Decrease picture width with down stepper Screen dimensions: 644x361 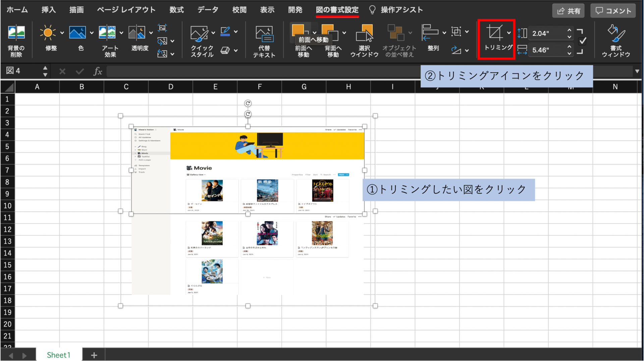point(569,53)
